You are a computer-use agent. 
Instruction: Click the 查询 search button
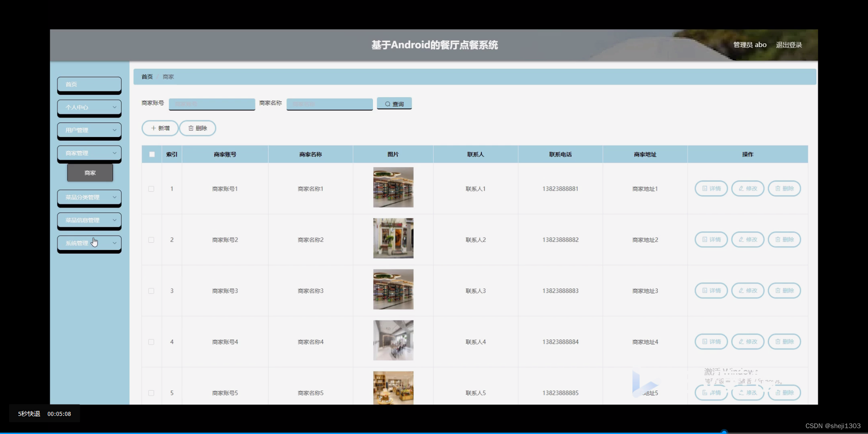[x=394, y=104]
